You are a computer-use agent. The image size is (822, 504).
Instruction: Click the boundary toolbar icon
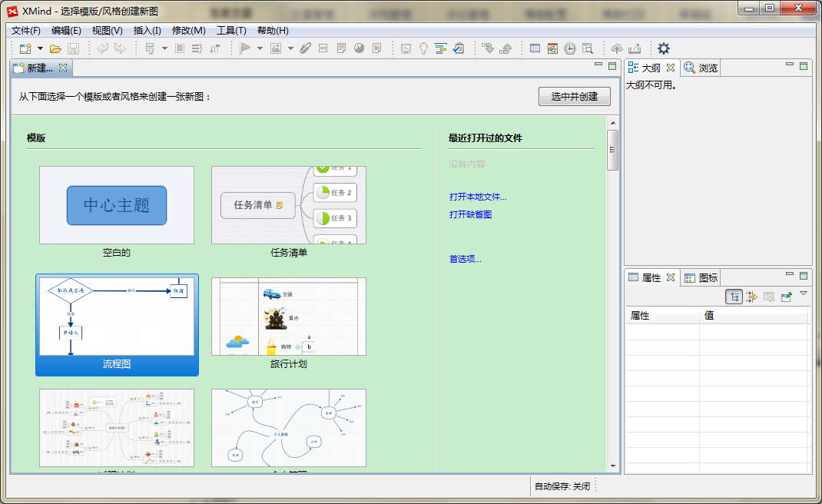coord(180,48)
